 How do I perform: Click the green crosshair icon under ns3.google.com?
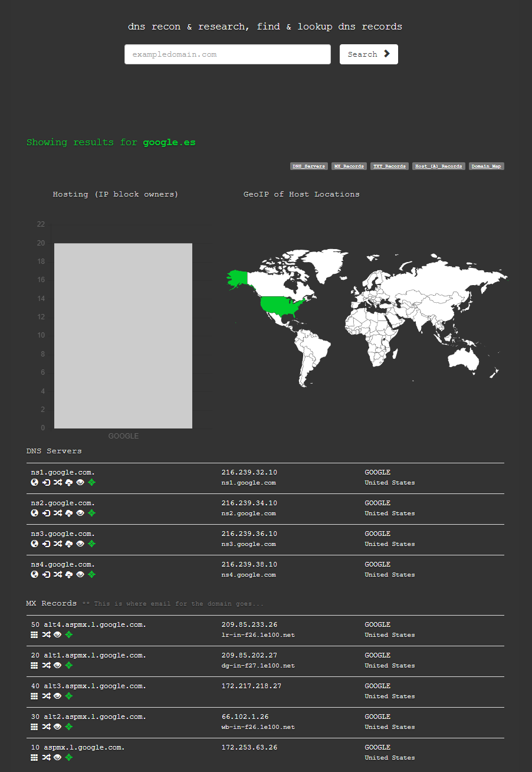tap(91, 544)
